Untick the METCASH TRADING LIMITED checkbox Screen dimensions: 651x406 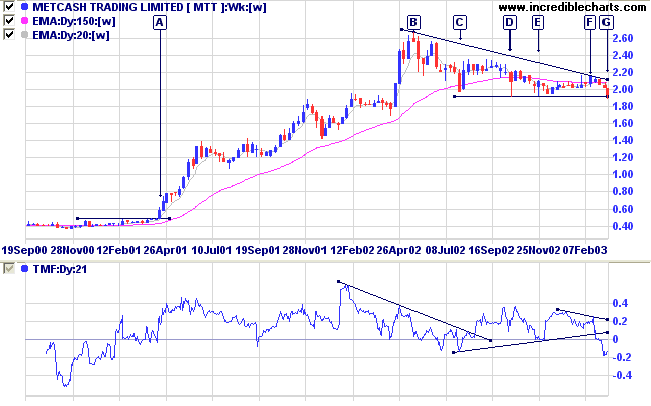pyautogui.click(x=9, y=7)
